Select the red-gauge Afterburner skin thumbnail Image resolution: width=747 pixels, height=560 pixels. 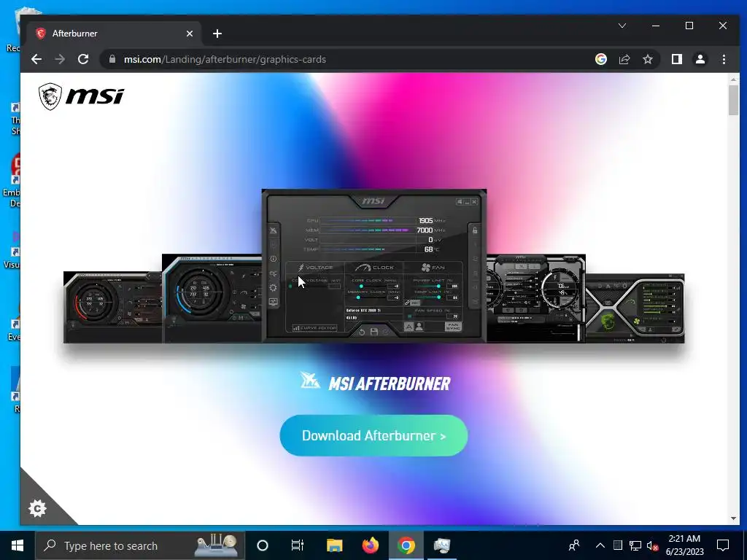coord(113,307)
